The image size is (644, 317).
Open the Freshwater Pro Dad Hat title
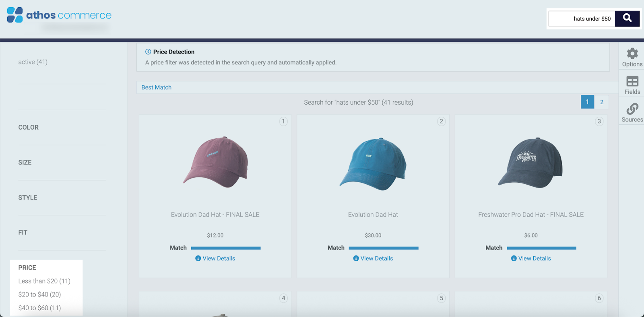tap(530, 215)
